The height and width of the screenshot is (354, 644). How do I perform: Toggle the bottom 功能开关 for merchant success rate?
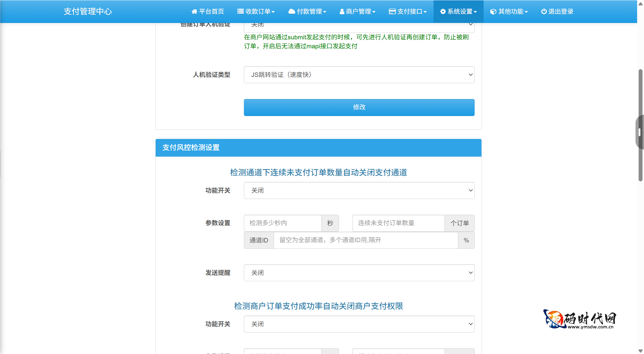[x=359, y=324]
